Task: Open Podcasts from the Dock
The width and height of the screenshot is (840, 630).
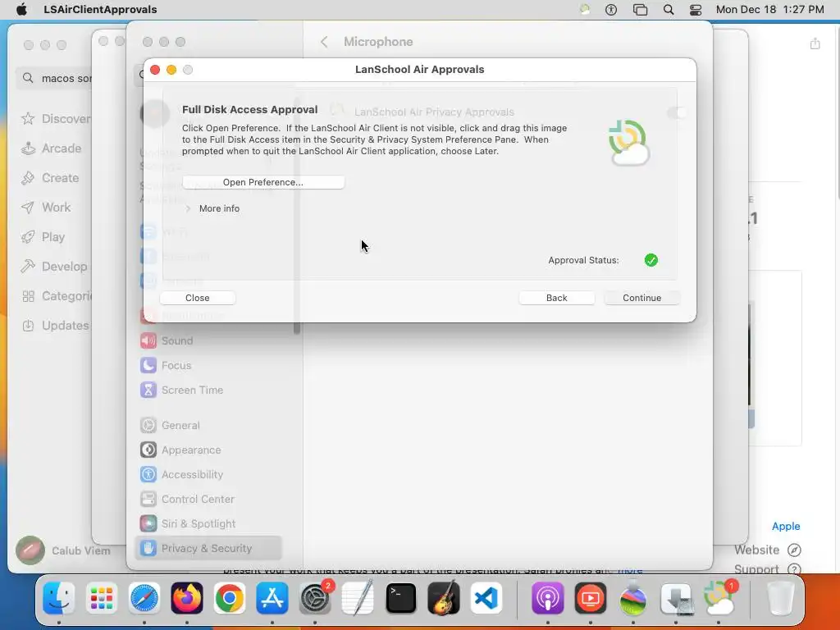Action: pos(547,598)
